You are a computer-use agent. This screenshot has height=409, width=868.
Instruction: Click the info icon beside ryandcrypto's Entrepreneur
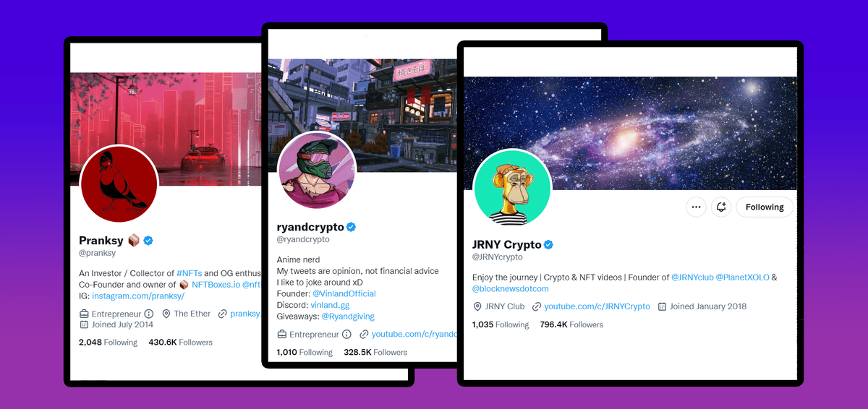[x=346, y=335]
